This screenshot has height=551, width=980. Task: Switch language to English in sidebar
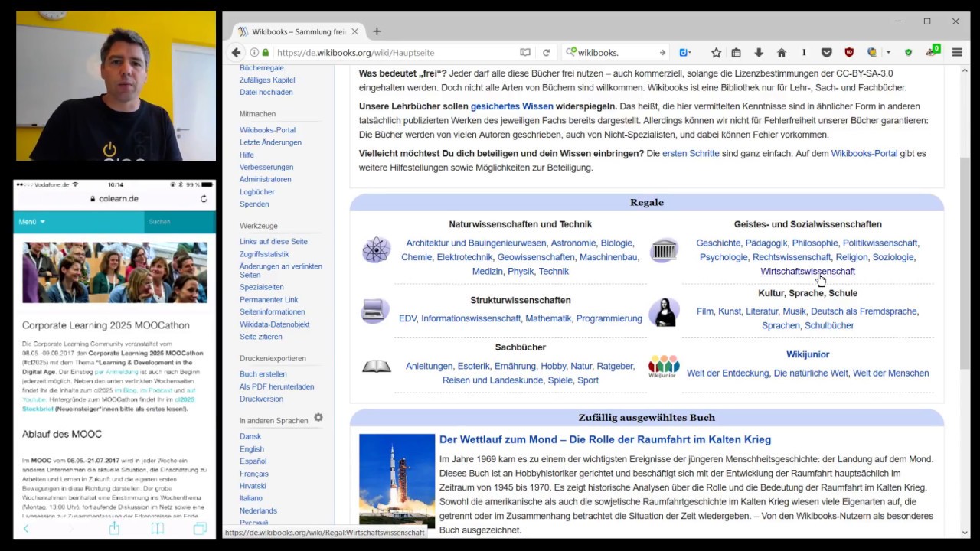click(252, 448)
